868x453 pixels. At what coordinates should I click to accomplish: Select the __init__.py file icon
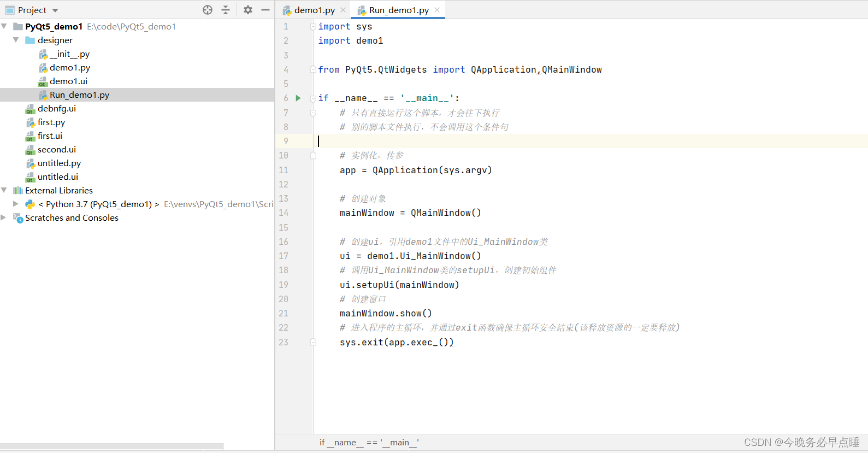43,54
